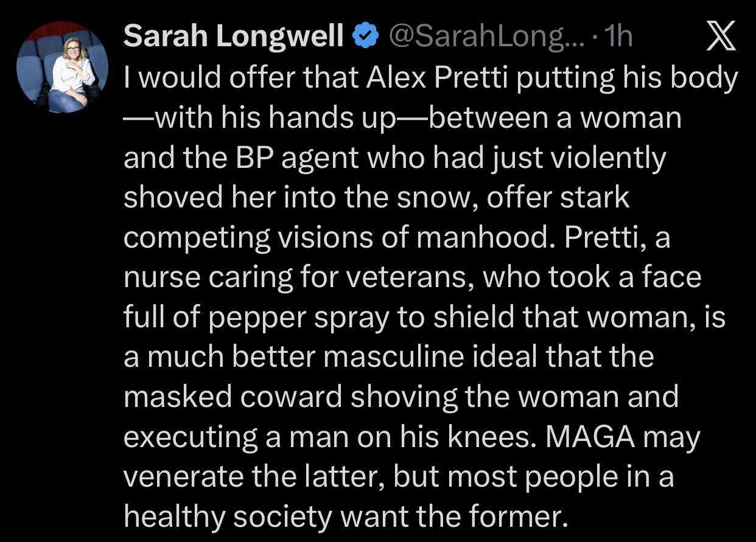This screenshot has height=542, width=756.
Task: Click Sarah Longwell's profile avatar photo
Action: (x=62, y=68)
